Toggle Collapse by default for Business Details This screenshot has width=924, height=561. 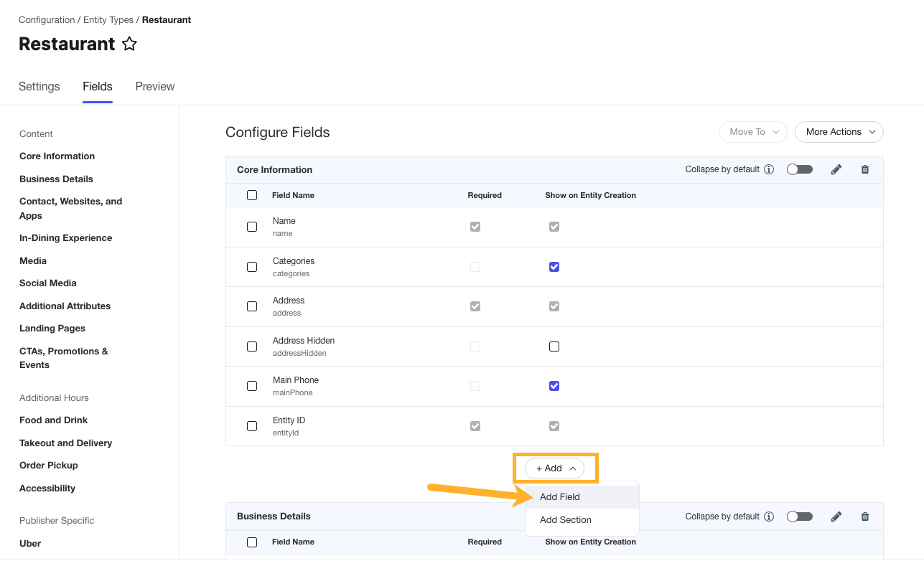799,517
